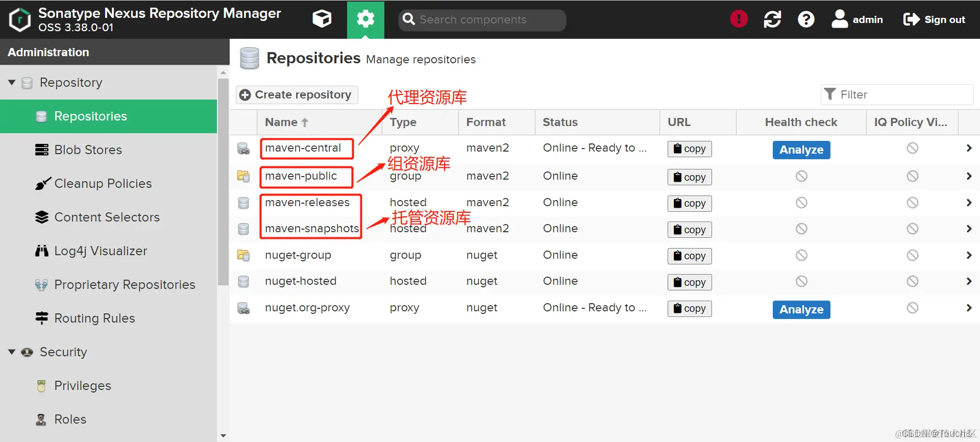
Task: Click the maven-central proxy repository icon
Action: [x=243, y=149]
